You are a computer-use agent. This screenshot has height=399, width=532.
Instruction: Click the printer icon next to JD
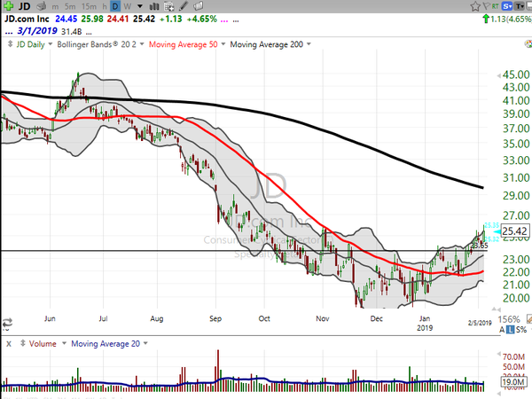click(x=42, y=6)
